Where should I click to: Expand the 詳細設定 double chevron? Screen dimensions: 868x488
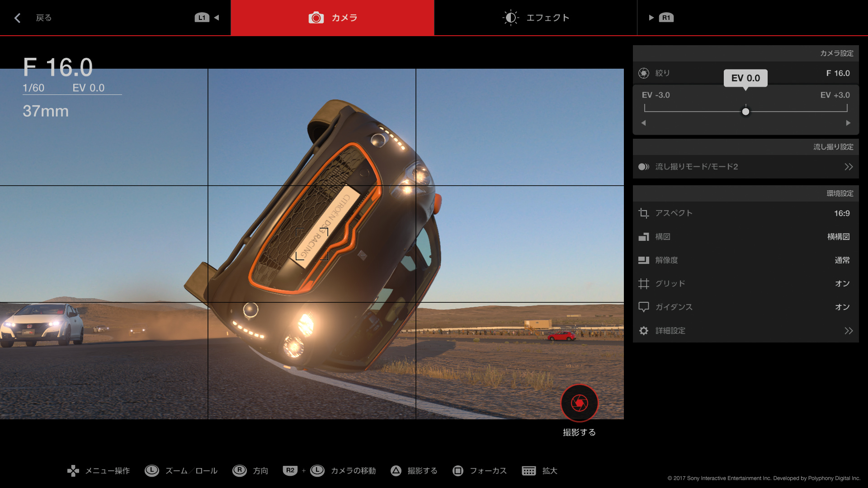pyautogui.click(x=849, y=331)
